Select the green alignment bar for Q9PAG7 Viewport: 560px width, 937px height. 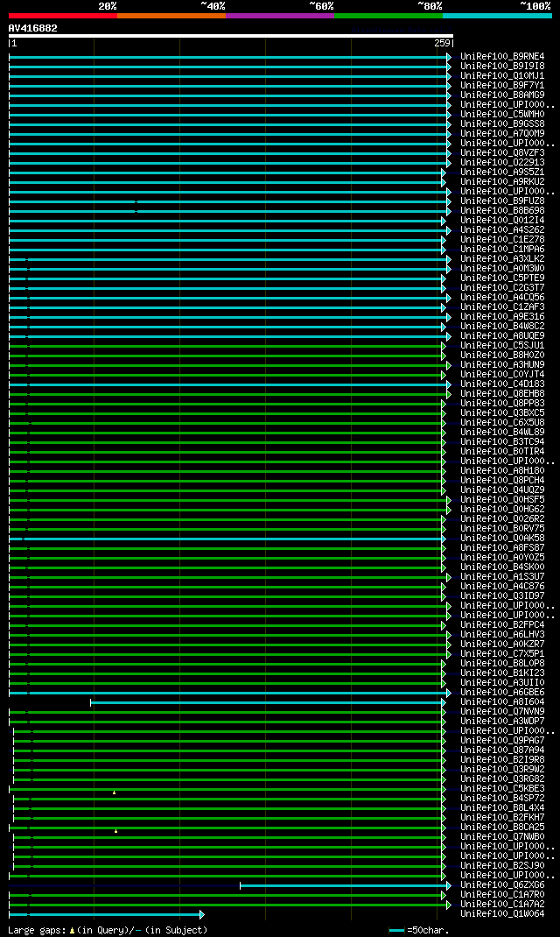(x=229, y=741)
